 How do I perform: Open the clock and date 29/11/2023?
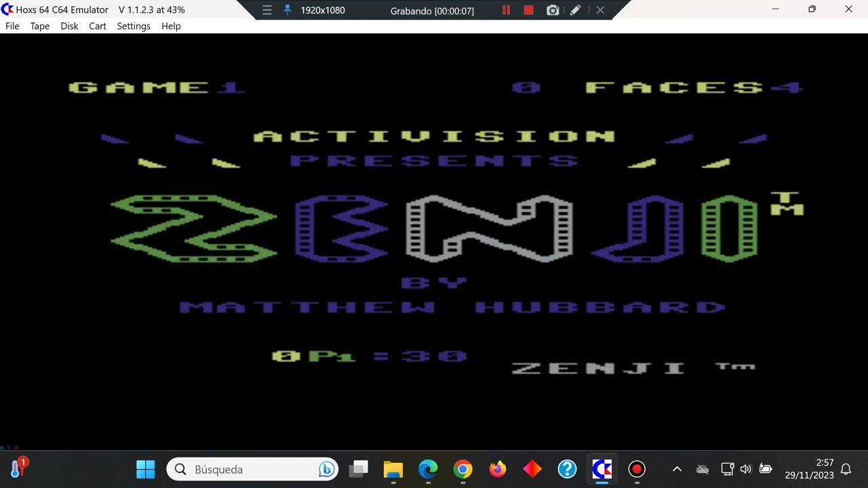(810, 469)
